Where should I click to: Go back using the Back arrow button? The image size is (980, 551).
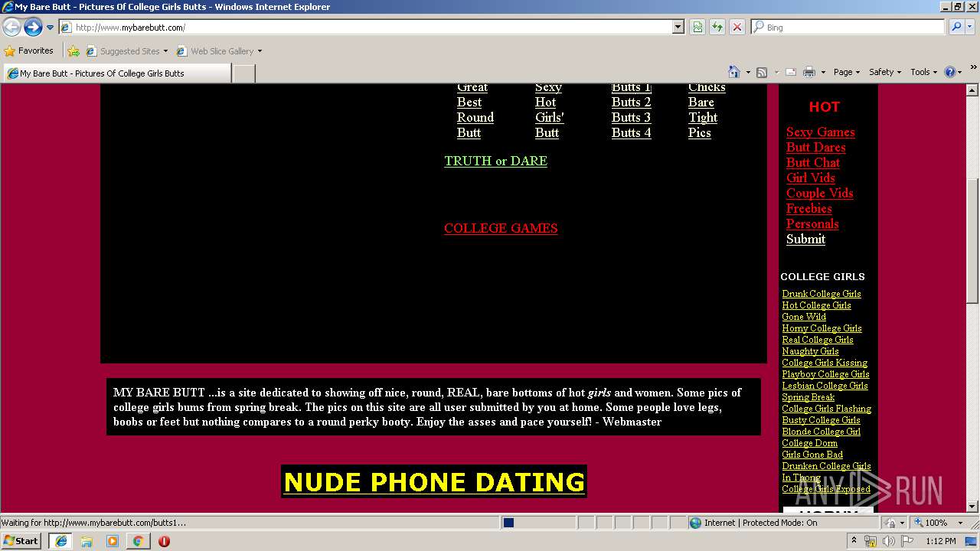(x=12, y=28)
